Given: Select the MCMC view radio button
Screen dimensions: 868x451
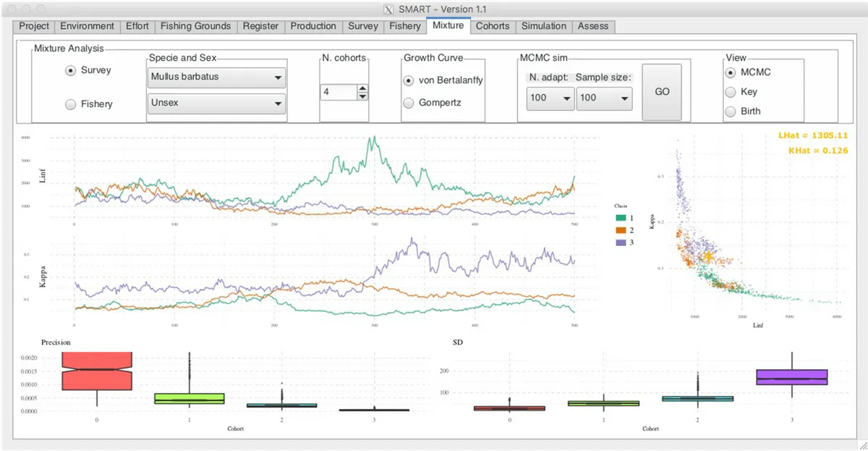Looking at the screenshot, I should [x=731, y=72].
